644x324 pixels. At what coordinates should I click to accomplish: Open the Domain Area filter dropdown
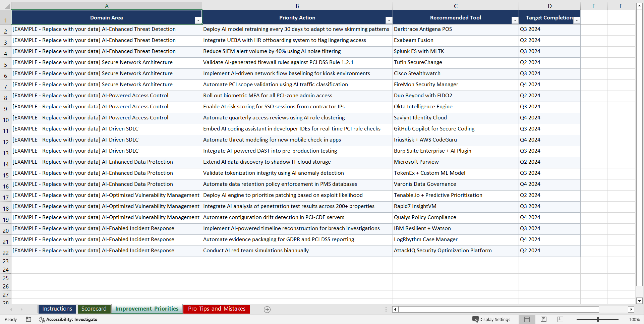198,20
